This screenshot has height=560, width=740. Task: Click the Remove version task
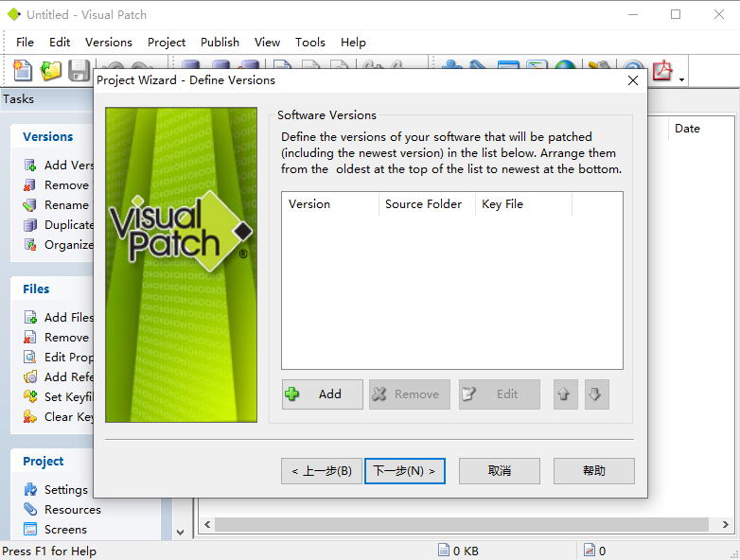pos(57,185)
